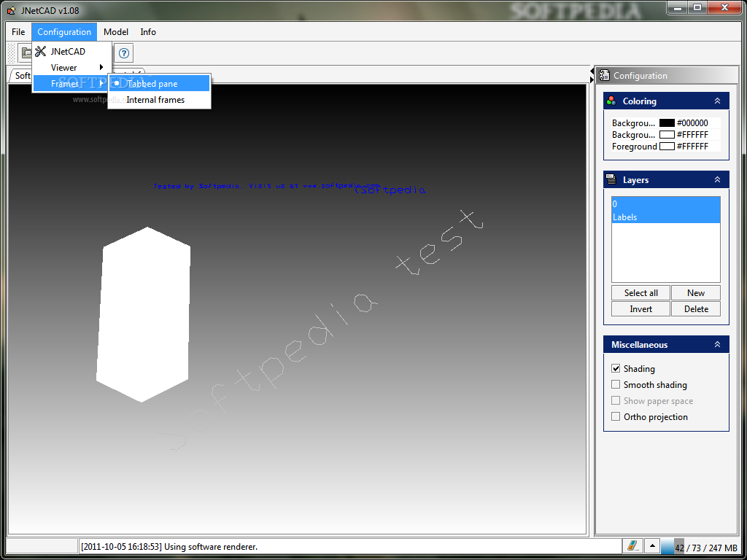Click the New layer button
This screenshot has width=747, height=560.
tap(695, 293)
